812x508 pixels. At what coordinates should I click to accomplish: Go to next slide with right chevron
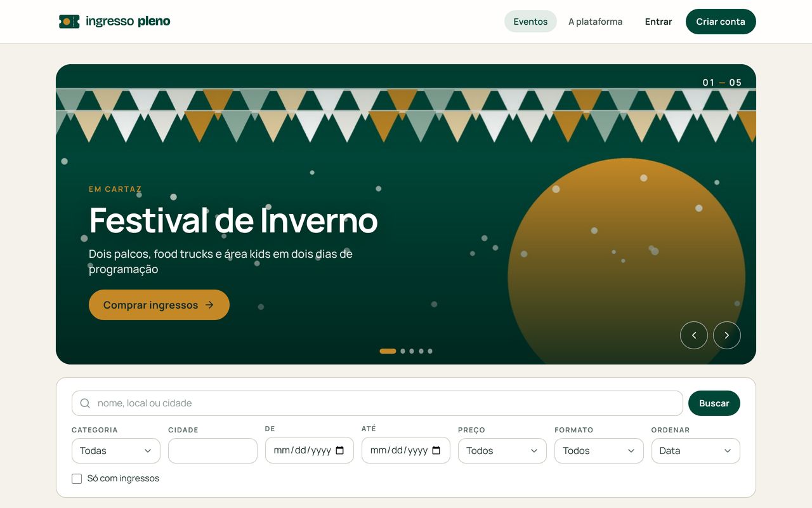click(727, 335)
